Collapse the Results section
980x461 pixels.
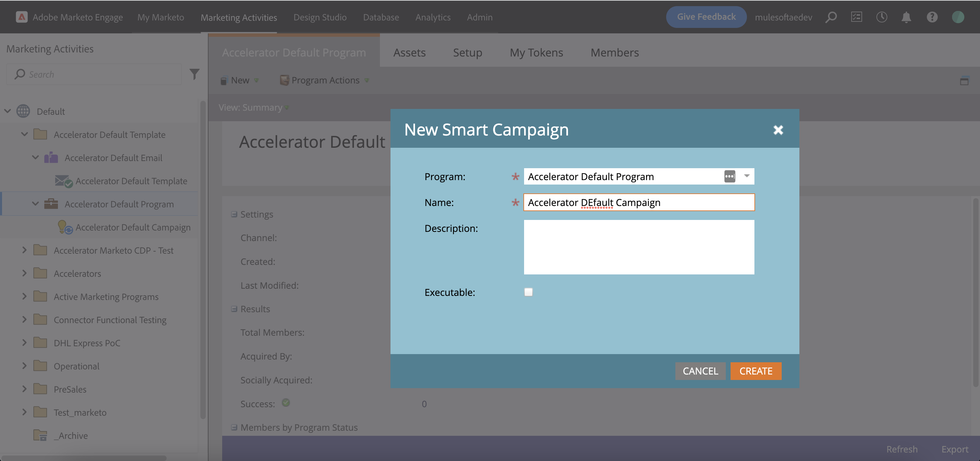(x=234, y=309)
